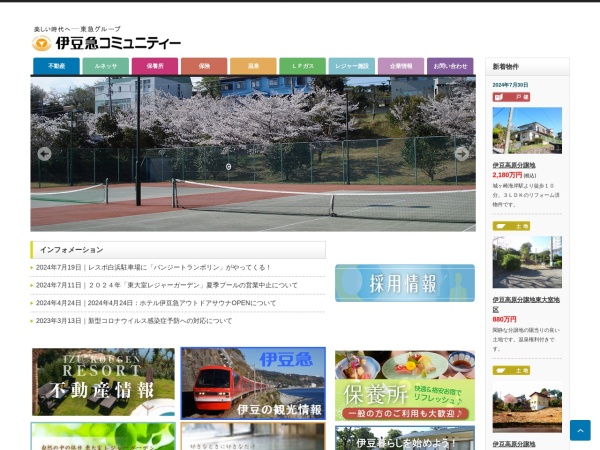
Task: Open the 温泉 navigation tab
Action: tap(253, 66)
